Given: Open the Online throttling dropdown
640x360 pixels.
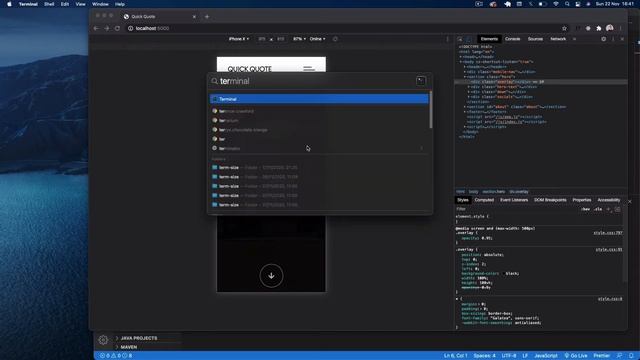Looking at the screenshot, I should click(x=317, y=39).
